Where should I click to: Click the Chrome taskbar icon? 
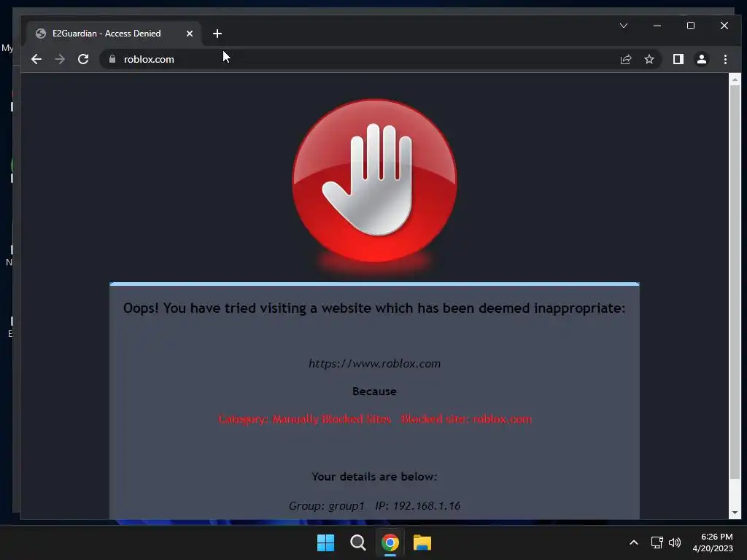coord(390,542)
